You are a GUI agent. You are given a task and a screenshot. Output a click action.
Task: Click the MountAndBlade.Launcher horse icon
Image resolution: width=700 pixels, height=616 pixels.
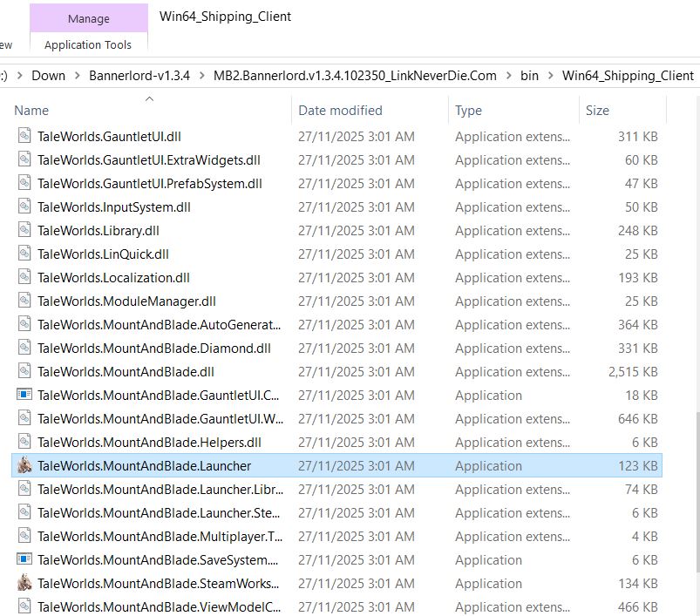coord(24,465)
